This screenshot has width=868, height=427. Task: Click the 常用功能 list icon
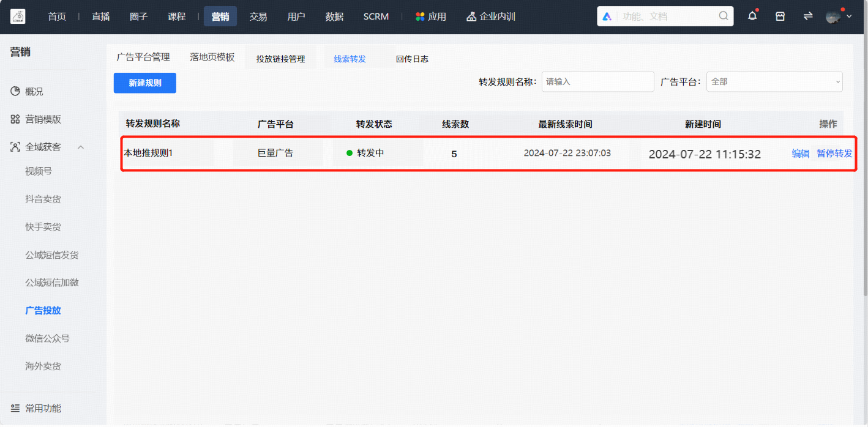[x=15, y=408]
